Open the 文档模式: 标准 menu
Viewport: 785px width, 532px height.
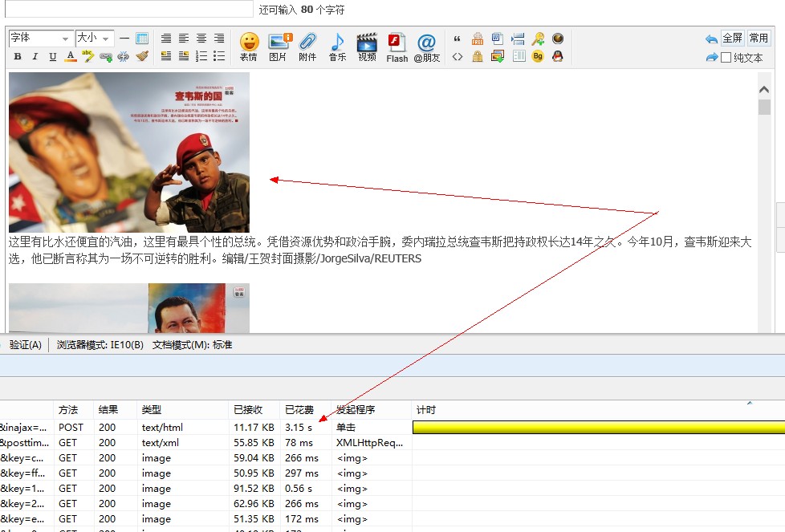193,345
